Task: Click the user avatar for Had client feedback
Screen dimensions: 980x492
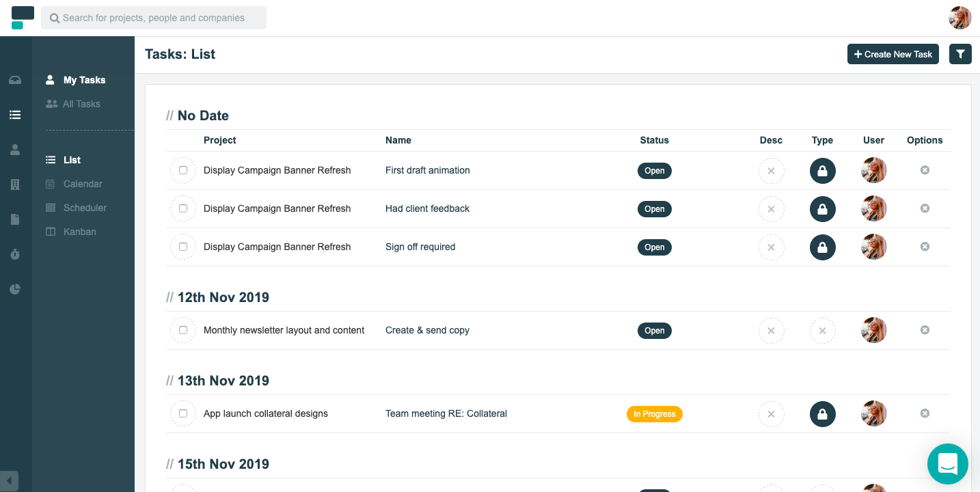Action: 874,209
